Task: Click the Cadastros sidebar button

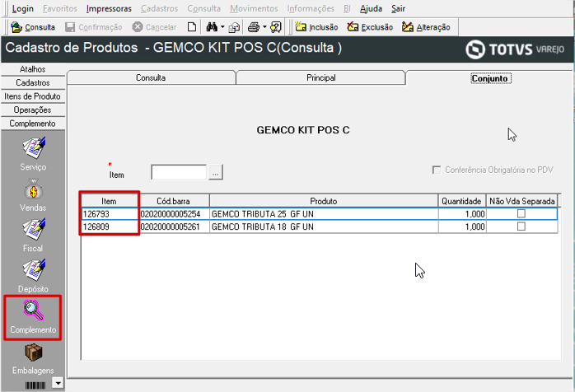Action: (33, 82)
